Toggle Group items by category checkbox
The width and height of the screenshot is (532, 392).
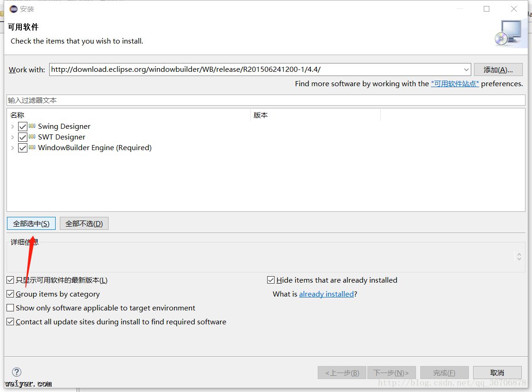[11, 294]
